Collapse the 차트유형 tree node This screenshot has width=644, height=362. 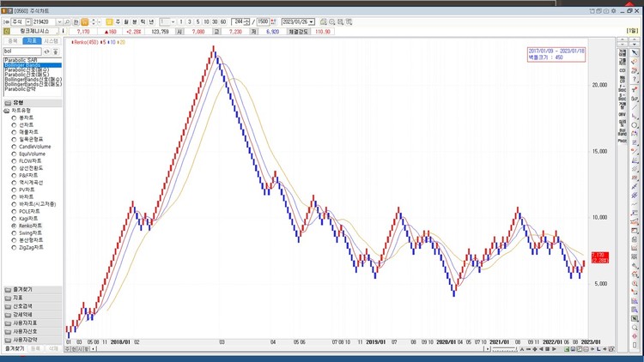click(x=7, y=111)
